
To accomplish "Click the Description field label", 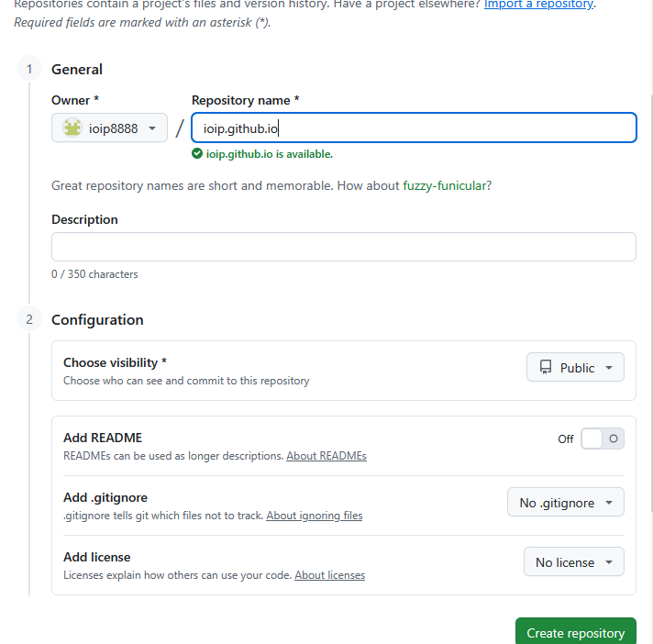I will point(84,219).
